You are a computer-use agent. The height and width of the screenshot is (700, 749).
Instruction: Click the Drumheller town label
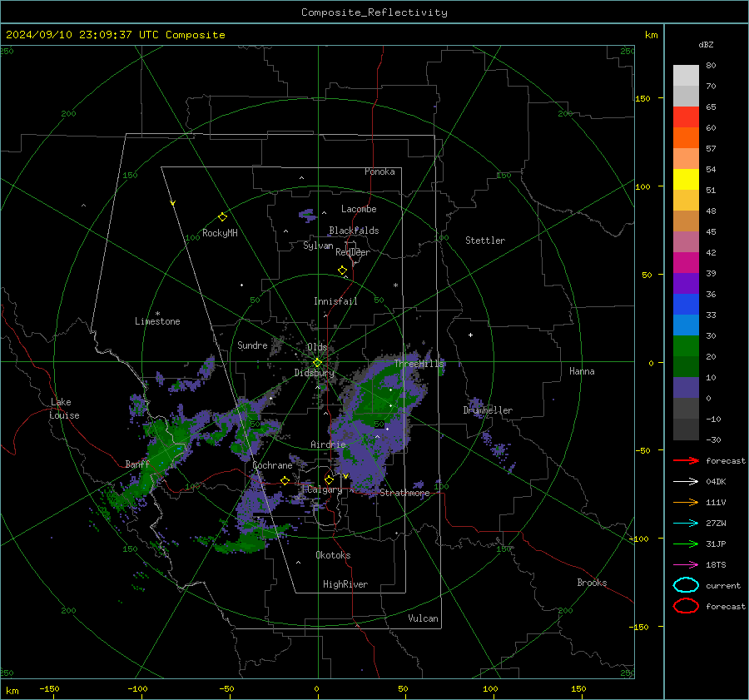(488, 410)
